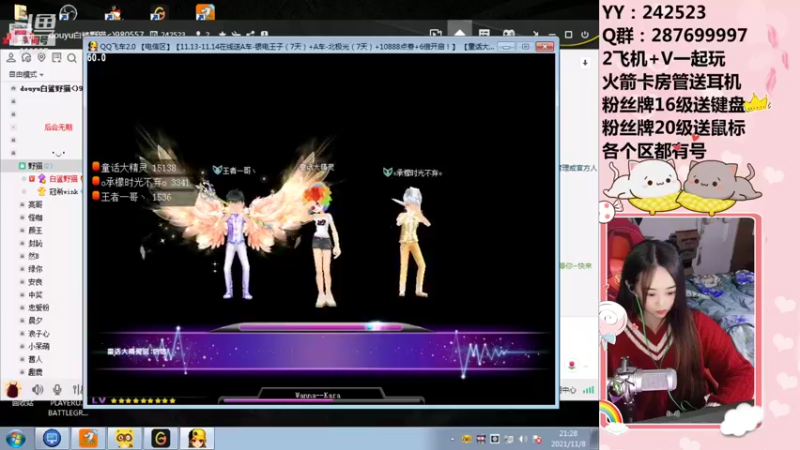
Task: Click the signal strength bars icon in YY
Action: pyautogui.click(x=589, y=390)
